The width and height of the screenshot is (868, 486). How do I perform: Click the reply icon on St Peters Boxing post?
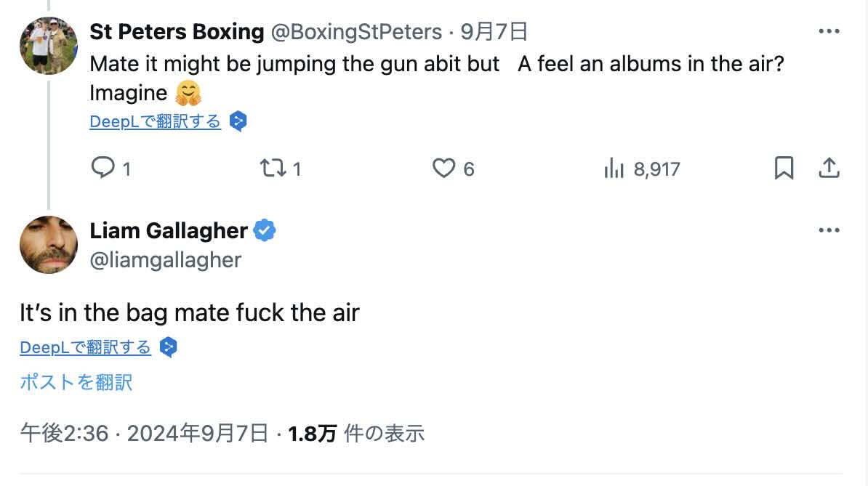coord(103,169)
